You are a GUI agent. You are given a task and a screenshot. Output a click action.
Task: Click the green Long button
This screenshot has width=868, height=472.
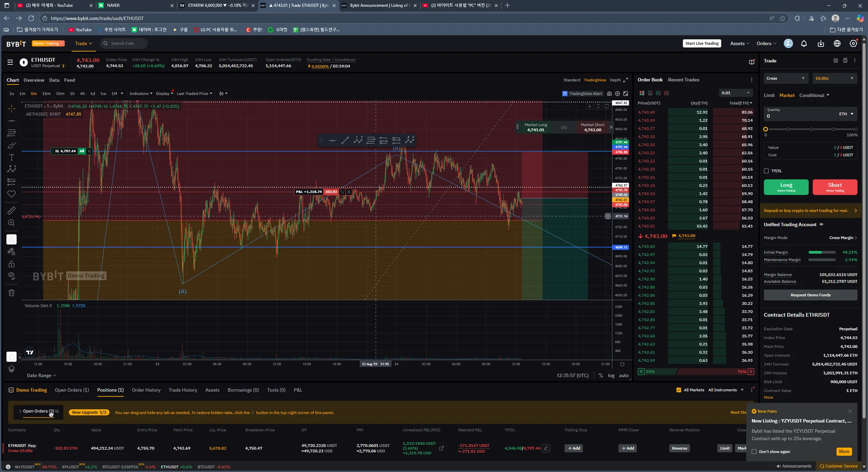pos(786,187)
